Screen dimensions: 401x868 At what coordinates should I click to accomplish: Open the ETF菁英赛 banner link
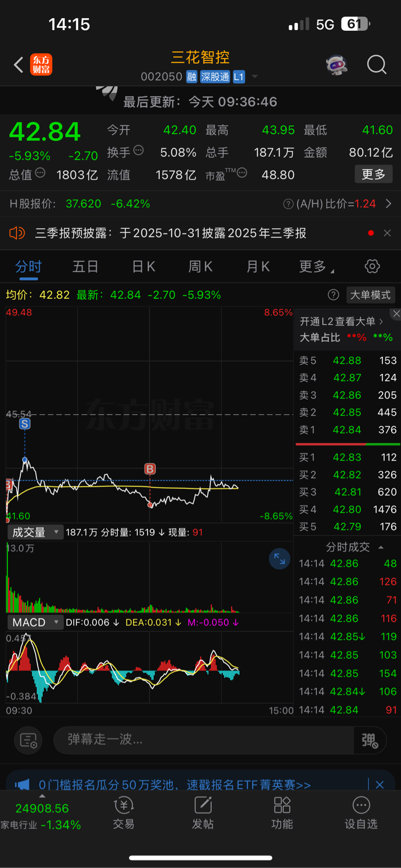click(175, 785)
